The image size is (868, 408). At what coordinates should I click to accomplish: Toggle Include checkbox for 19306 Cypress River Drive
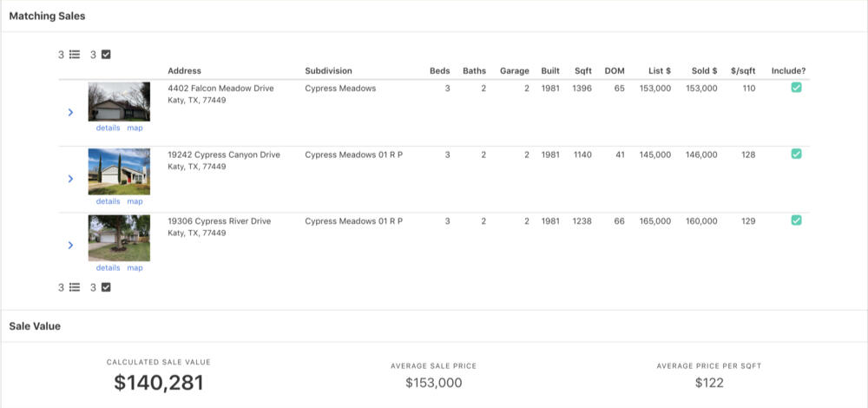coord(796,220)
